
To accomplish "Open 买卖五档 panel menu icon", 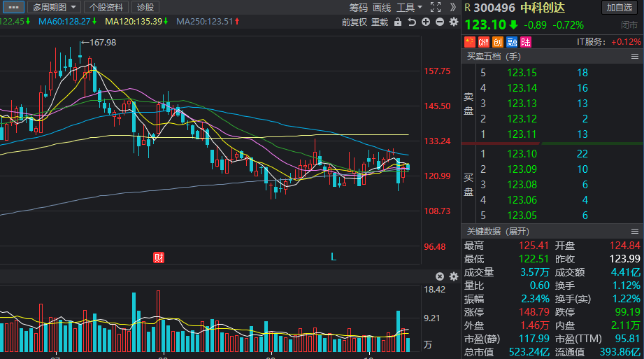I will coord(634,57).
